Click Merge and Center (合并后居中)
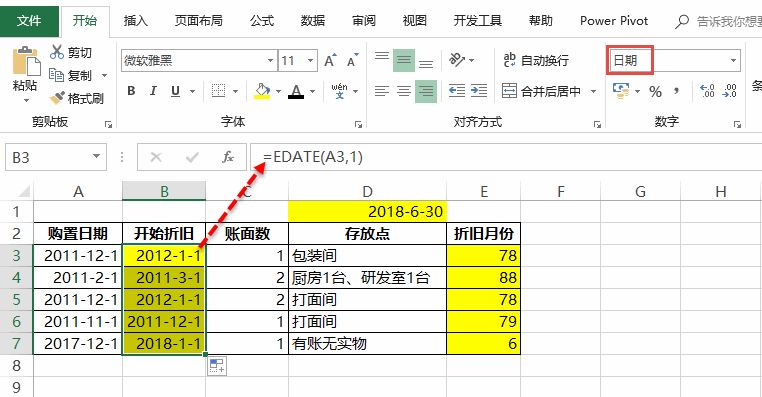The image size is (762, 397). 541,91
